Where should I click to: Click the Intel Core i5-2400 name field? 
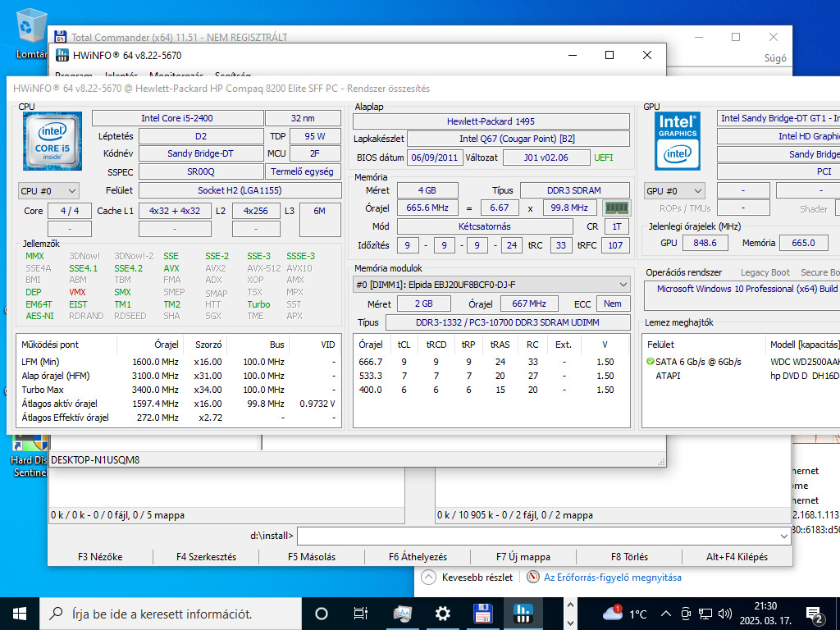[x=177, y=118]
